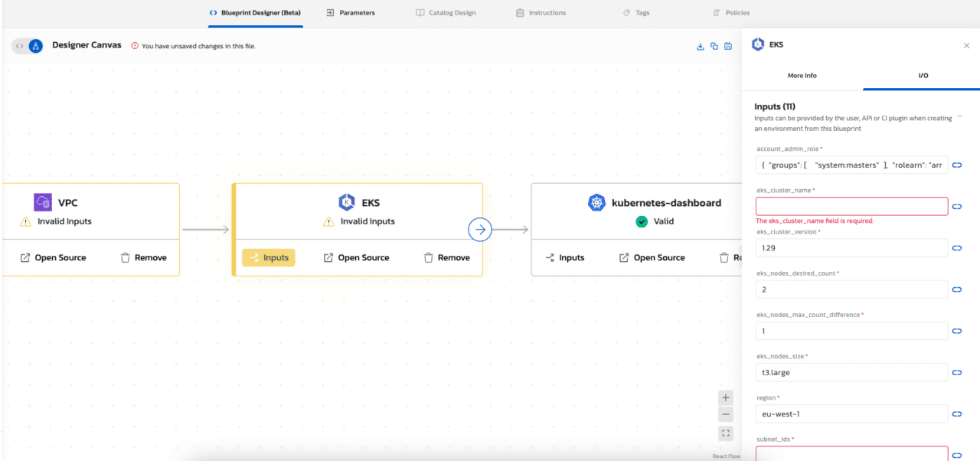Switch to diagram view in the toggle
This screenshot has height=461, width=980.
coord(35,46)
